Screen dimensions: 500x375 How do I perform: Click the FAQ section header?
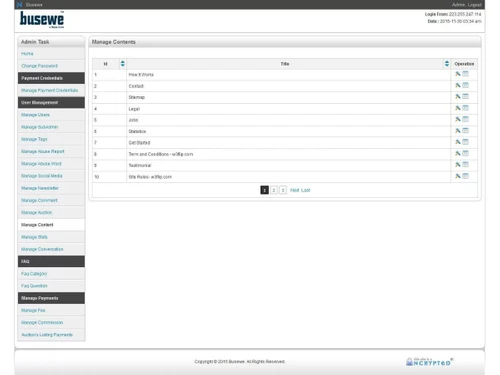click(51, 261)
